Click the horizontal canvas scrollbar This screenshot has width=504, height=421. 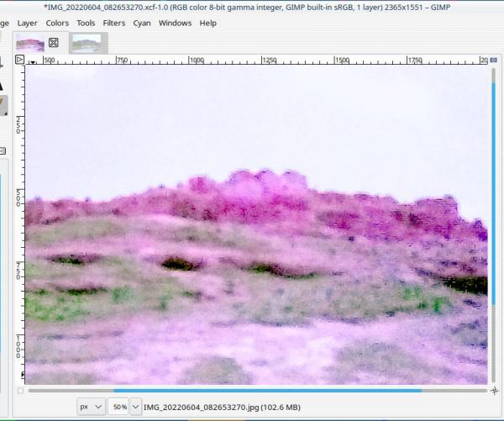[x=258, y=391]
